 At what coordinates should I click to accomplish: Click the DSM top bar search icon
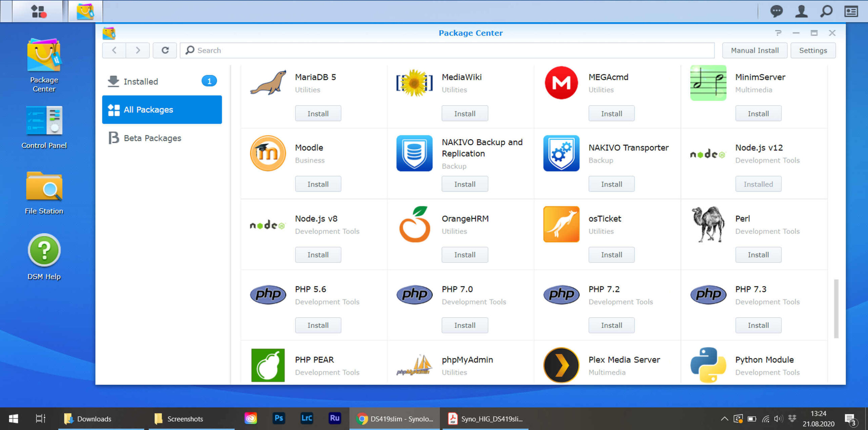pyautogui.click(x=826, y=11)
